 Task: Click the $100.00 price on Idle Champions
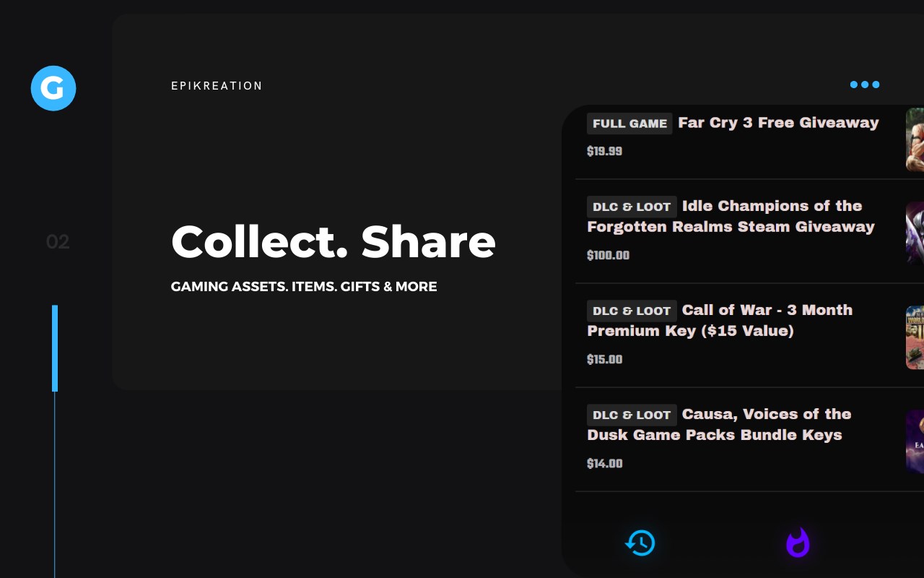coord(608,255)
